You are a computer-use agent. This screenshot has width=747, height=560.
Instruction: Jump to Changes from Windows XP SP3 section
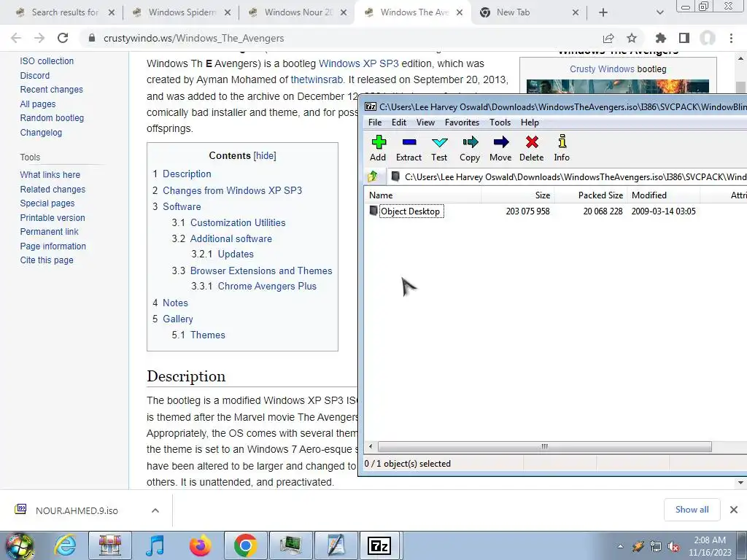click(233, 190)
